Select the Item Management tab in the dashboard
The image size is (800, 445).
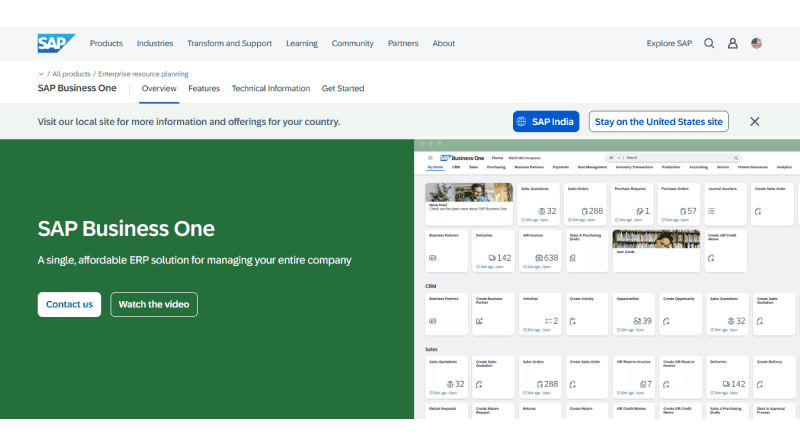point(592,167)
